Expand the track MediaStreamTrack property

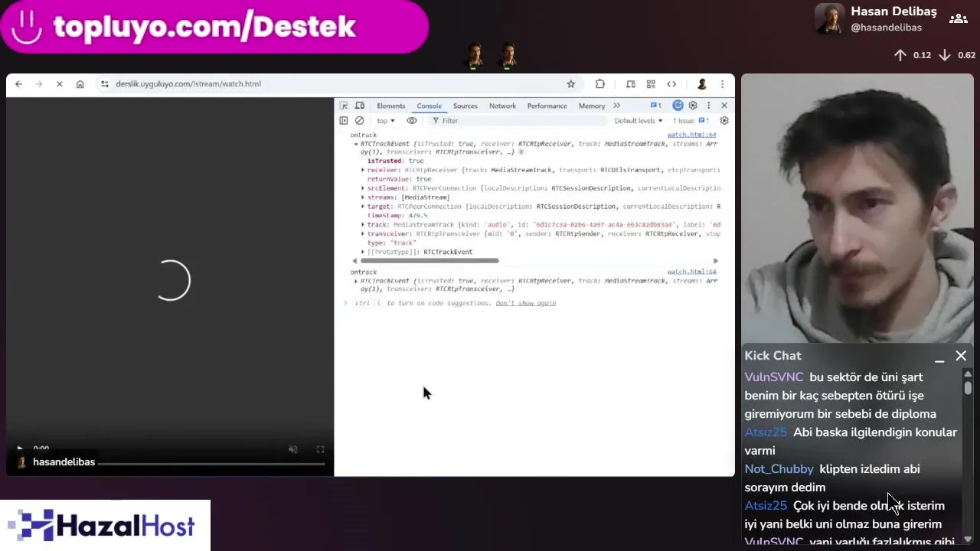(363, 225)
